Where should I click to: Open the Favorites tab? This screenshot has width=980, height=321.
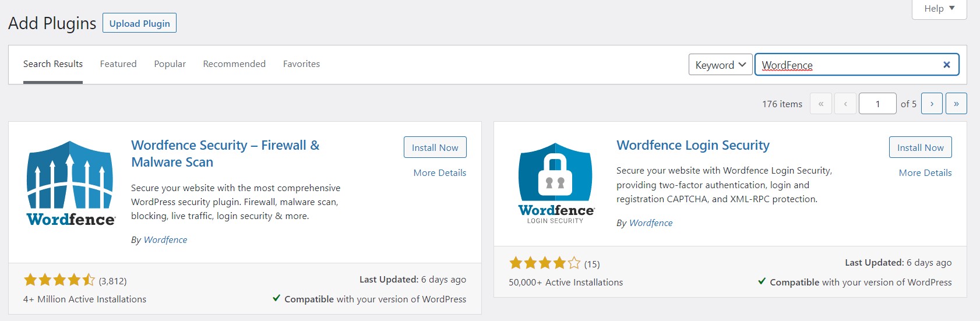point(301,64)
